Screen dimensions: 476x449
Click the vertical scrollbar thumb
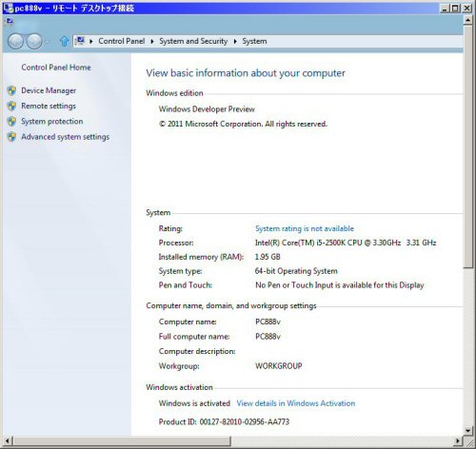pos(467,147)
